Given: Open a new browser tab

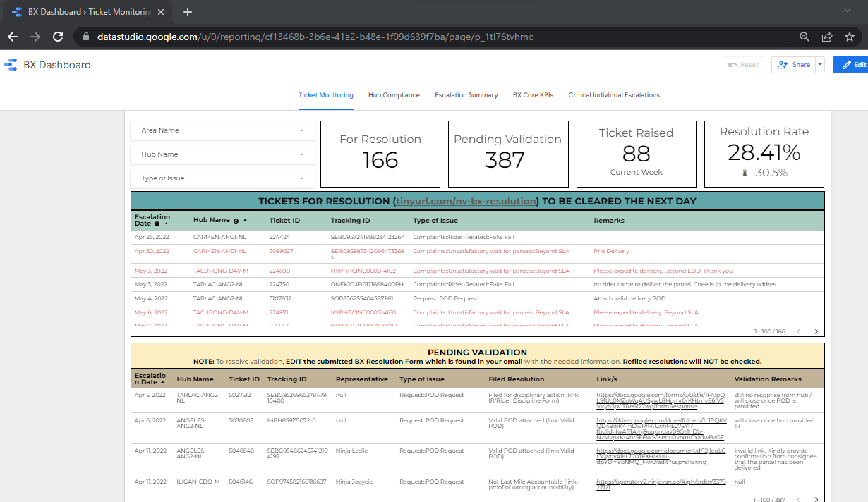Looking at the screenshot, I should click(188, 12).
